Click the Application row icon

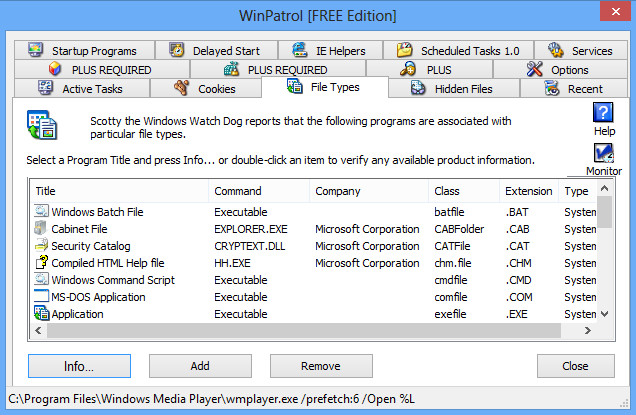coord(42,313)
